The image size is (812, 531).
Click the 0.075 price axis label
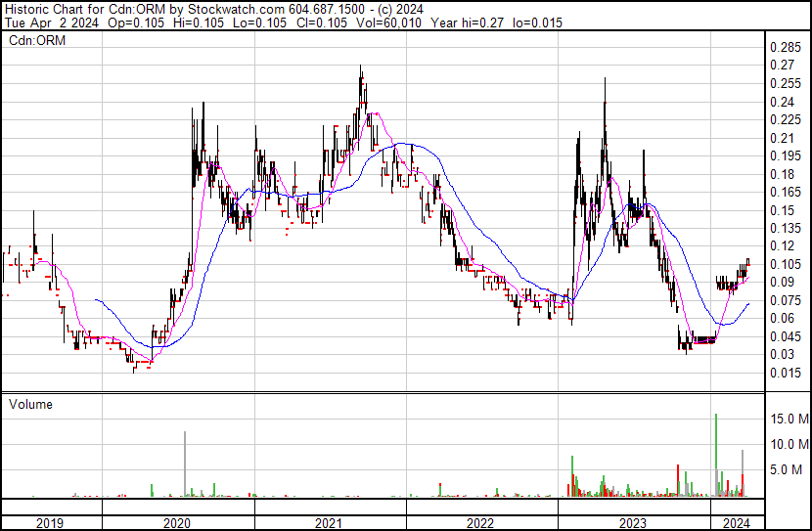pos(786,300)
